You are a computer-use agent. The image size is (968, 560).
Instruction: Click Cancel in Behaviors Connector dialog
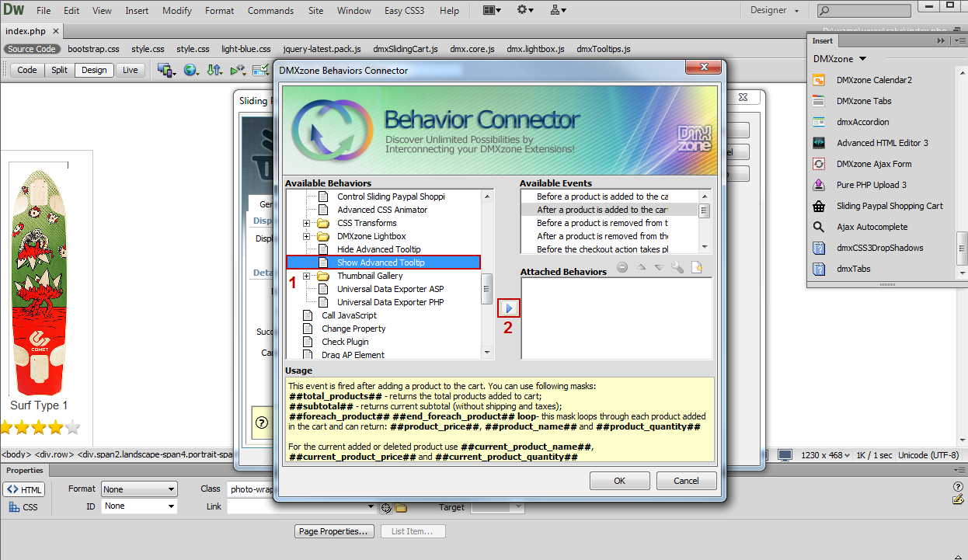coord(687,481)
